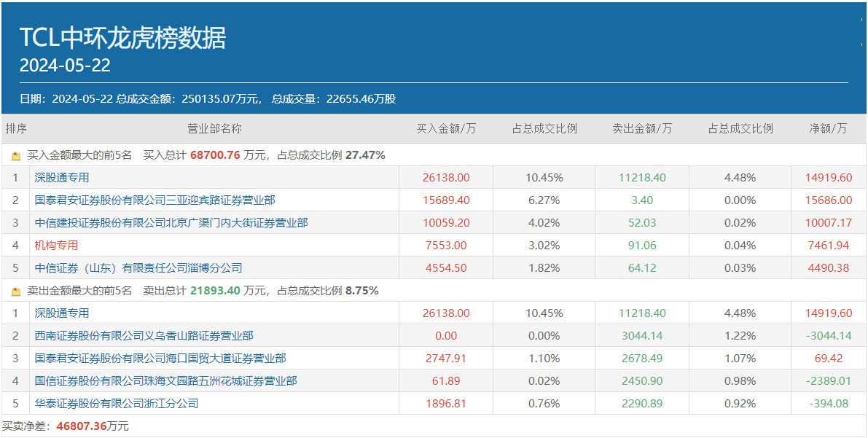Click net amount -2389.01 cell
Screen dimensions: 868x438
pos(829,381)
